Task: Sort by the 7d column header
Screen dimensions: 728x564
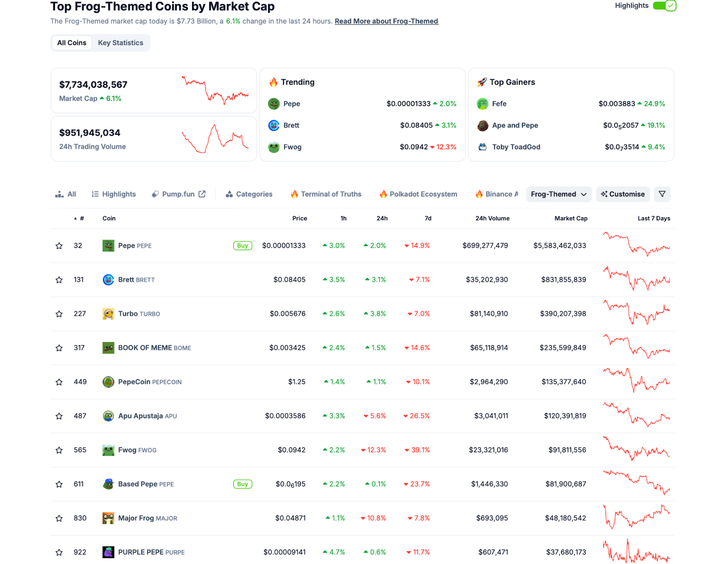Action: 428,218
